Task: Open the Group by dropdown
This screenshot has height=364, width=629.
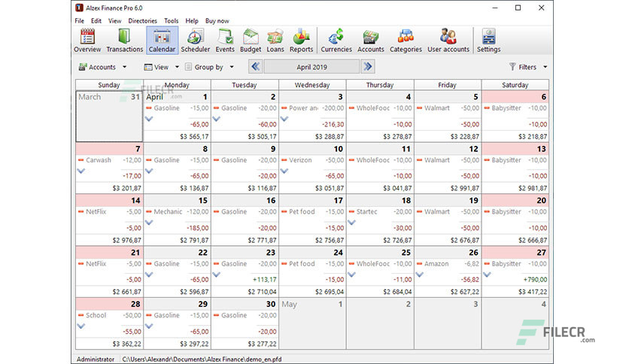Action: pos(209,67)
